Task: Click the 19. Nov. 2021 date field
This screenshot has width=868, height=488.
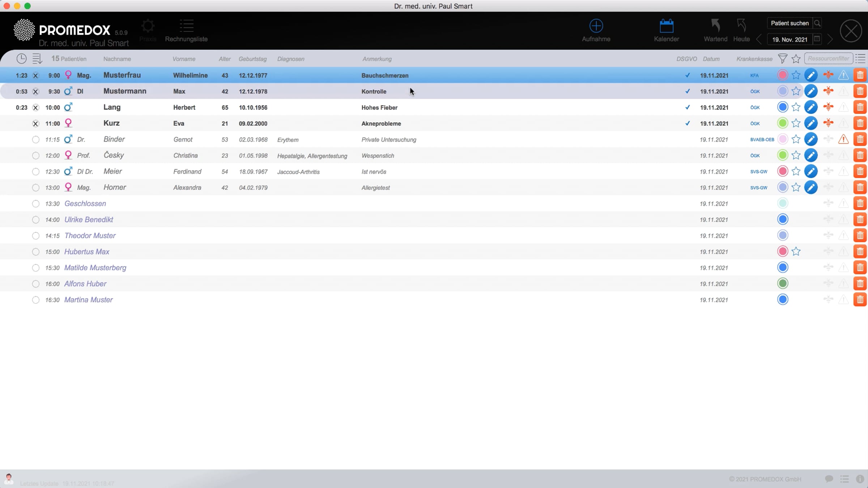Action: click(x=790, y=39)
